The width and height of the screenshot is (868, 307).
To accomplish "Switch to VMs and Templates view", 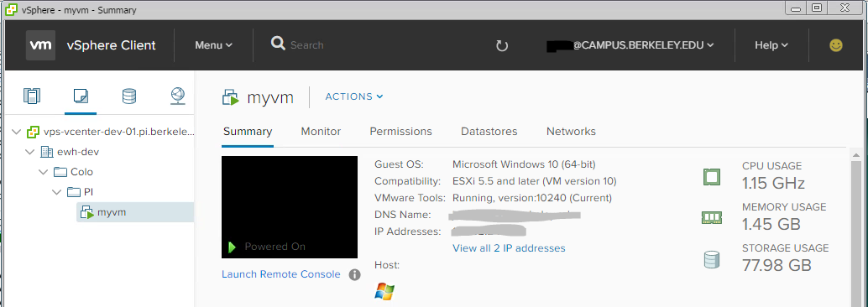I will click(x=81, y=96).
